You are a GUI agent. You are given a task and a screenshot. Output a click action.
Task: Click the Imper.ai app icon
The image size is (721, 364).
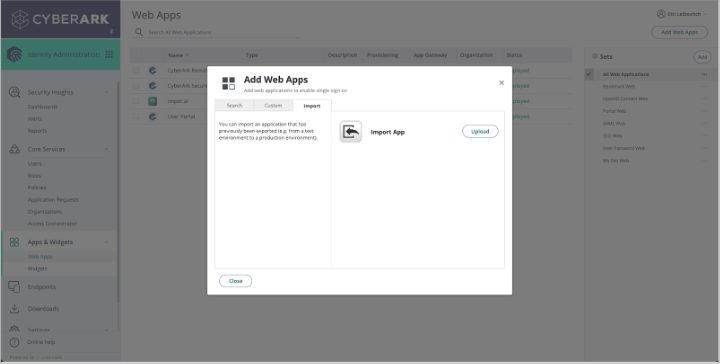pyautogui.click(x=153, y=101)
